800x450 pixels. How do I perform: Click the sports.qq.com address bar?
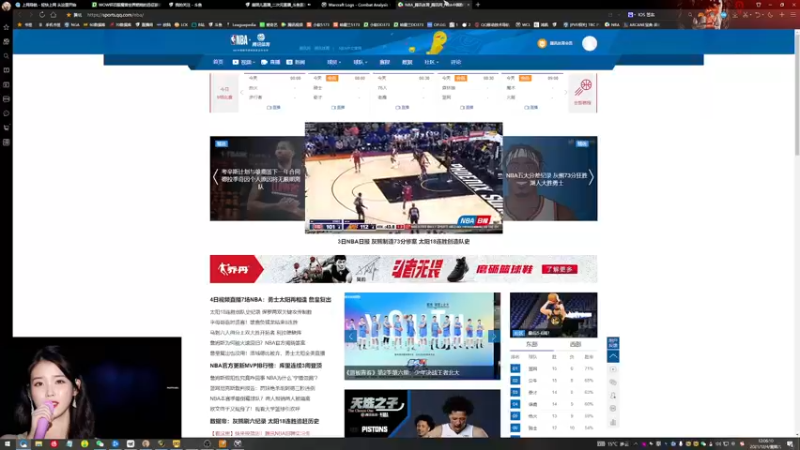click(115, 15)
